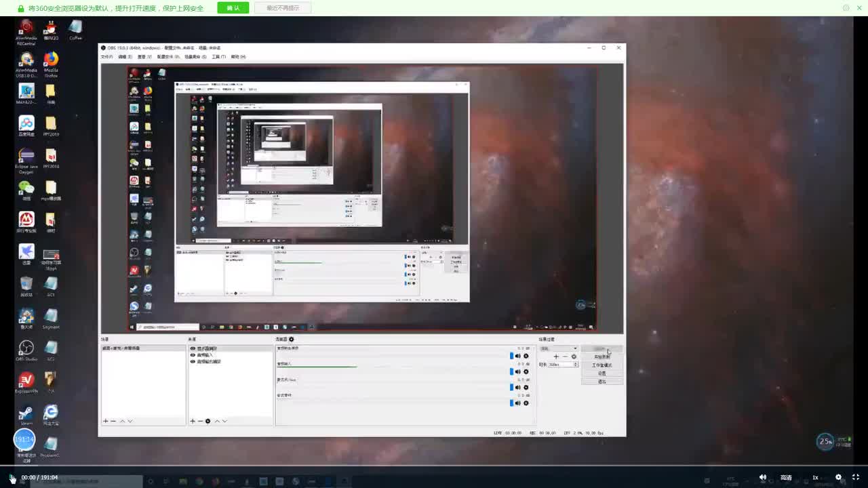
Task: Open the 编辑(E) menu in OBS
Action: (x=125, y=57)
